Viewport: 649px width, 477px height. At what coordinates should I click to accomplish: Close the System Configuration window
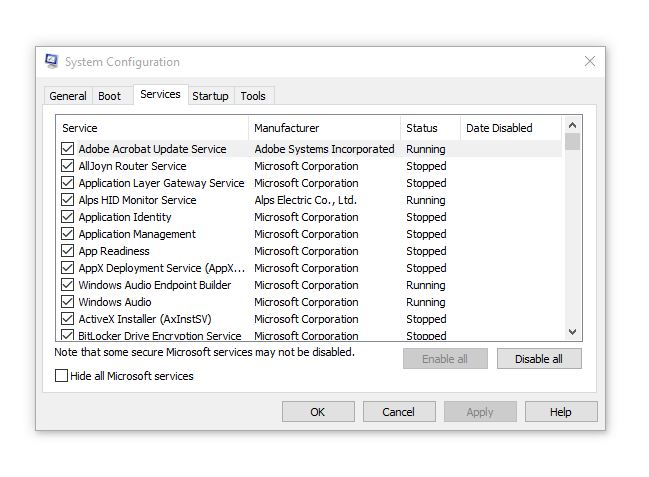[590, 62]
